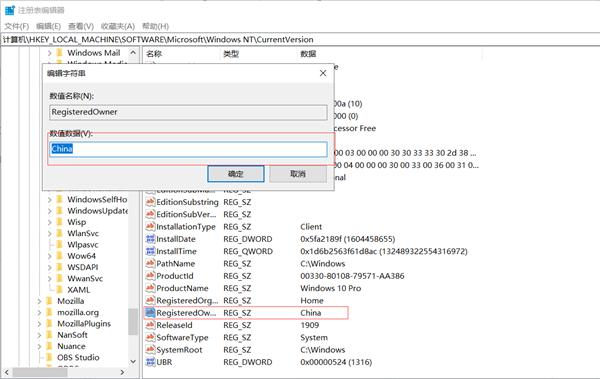Expand the WindowsSelfHo tree node
Viewport: 600px width, 379px height.
tap(50, 199)
